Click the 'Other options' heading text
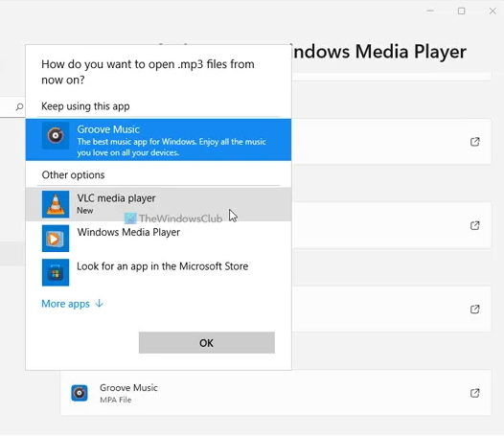The image size is (504, 436). 73,175
